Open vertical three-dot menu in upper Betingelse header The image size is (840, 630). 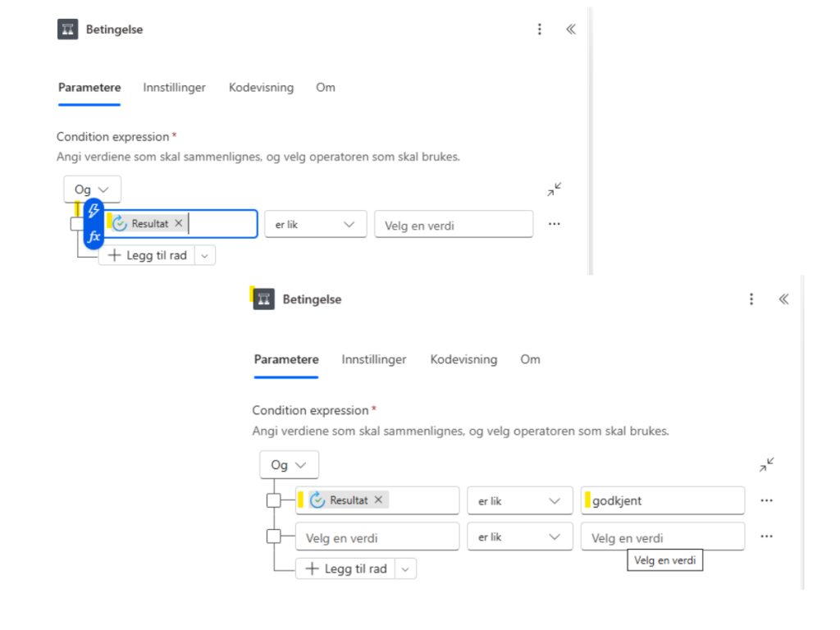coord(540,30)
